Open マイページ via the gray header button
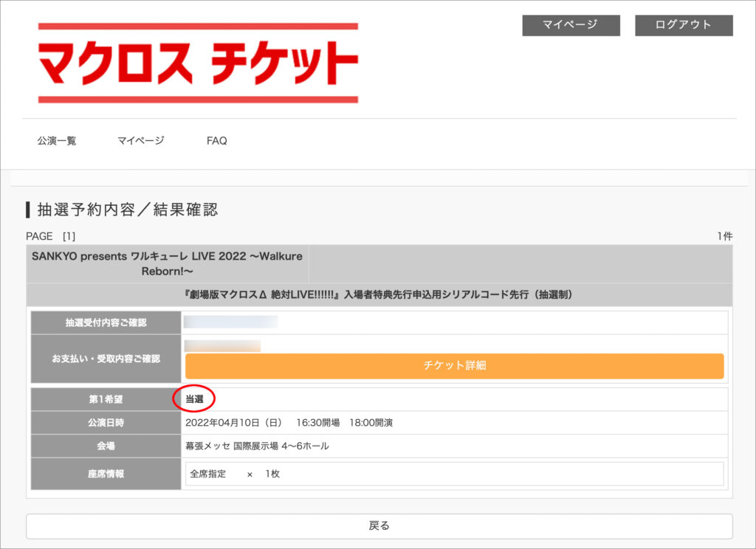 coord(570,25)
